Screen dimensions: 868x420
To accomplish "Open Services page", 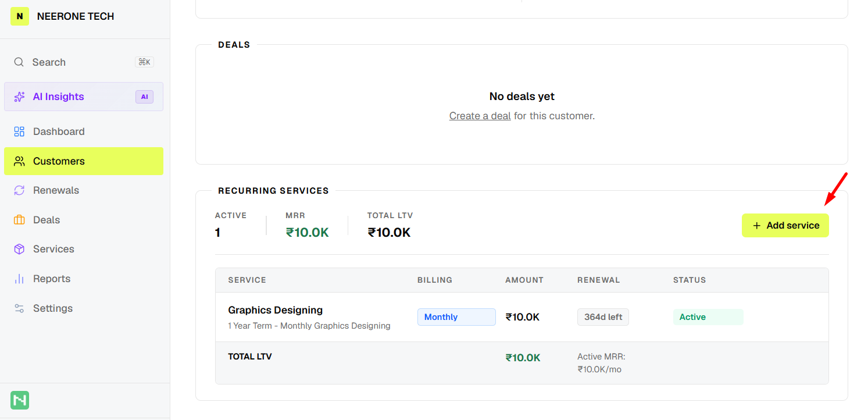I will click(84, 249).
